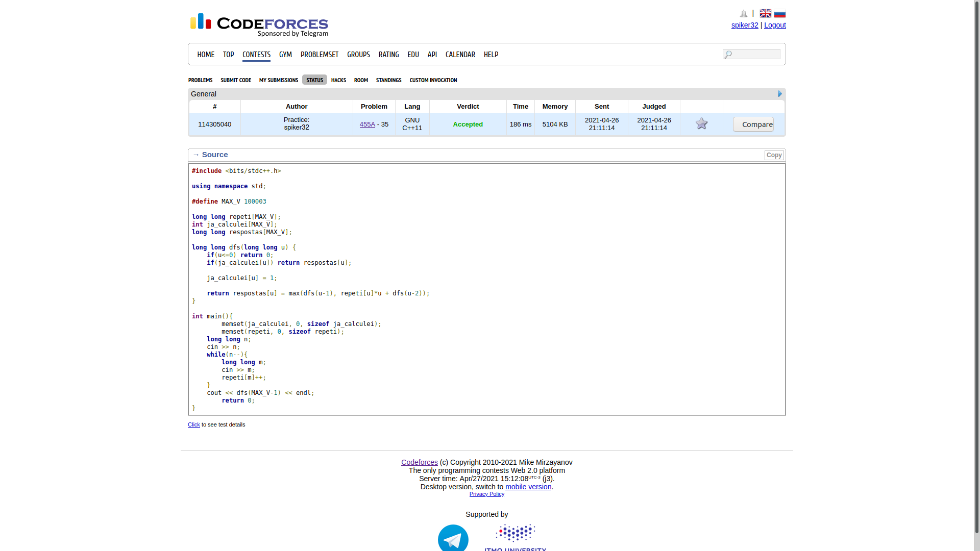Screen dimensions: 980x551
Task: Switch language with the Russian flag
Action: pyautogui.click(x=780, y=14)
